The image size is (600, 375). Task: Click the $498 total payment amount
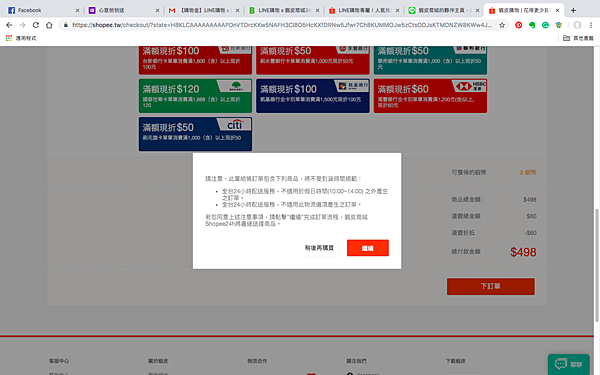[x=523, y=252]
